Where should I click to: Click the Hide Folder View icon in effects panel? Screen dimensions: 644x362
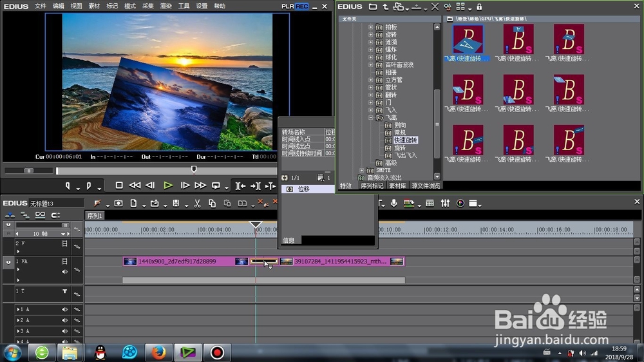click(x=372, y=6)
